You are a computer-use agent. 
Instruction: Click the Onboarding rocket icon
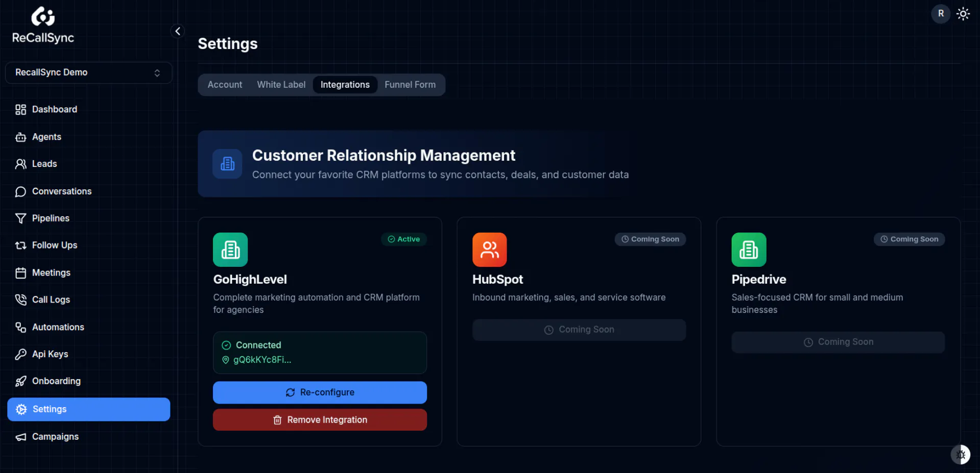pos(20,381)
